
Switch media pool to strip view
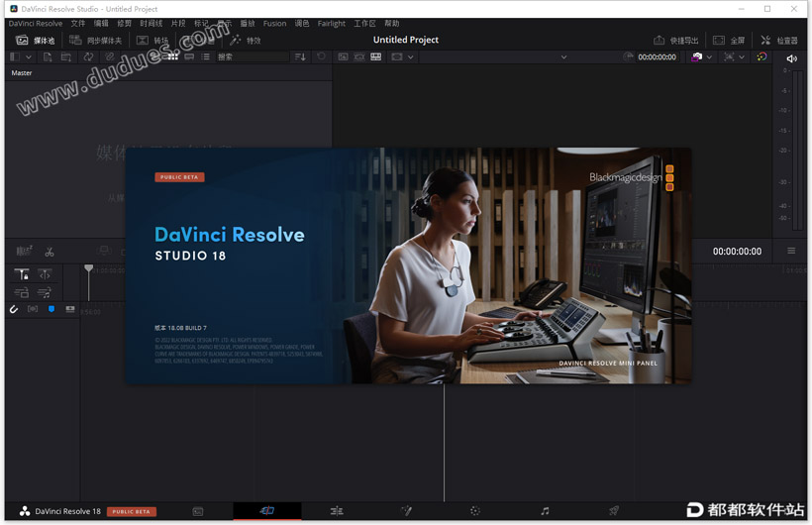pos(189,57)
